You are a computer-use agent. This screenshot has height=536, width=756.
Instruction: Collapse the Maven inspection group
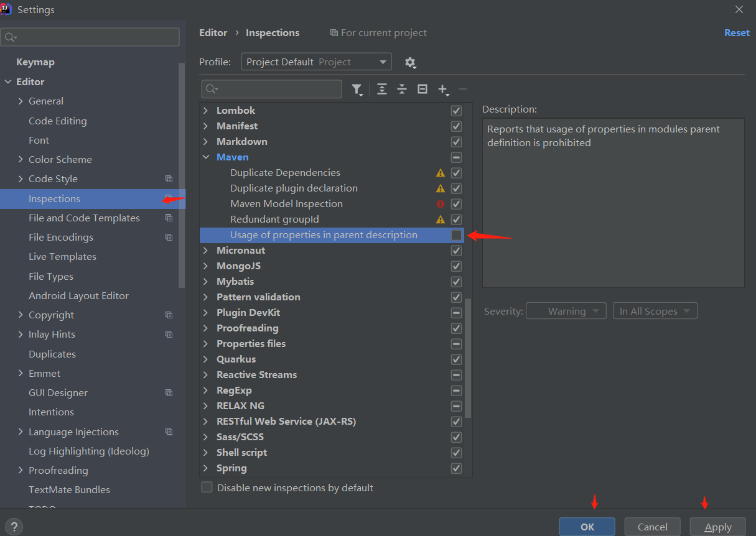[x=206, y=157]
